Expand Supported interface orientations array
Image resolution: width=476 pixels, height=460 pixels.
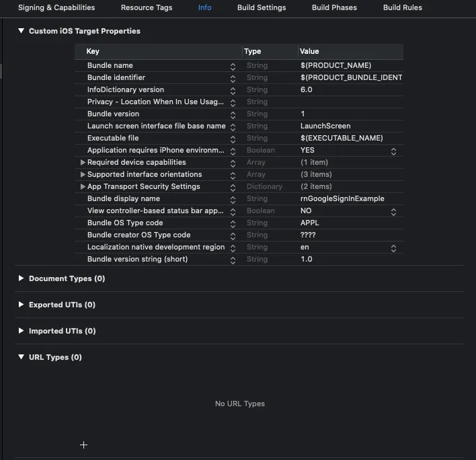[83, 175]
